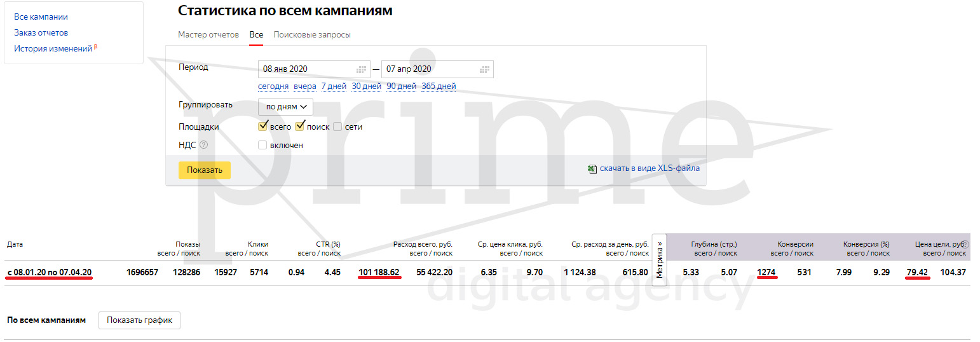Enable the 'сети' checkbox

coord(337,127)
